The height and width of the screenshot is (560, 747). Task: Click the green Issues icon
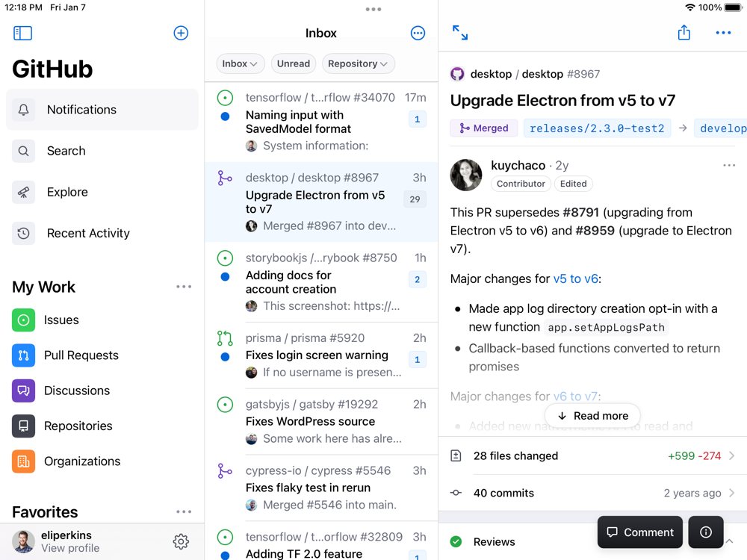coord(23,320)
